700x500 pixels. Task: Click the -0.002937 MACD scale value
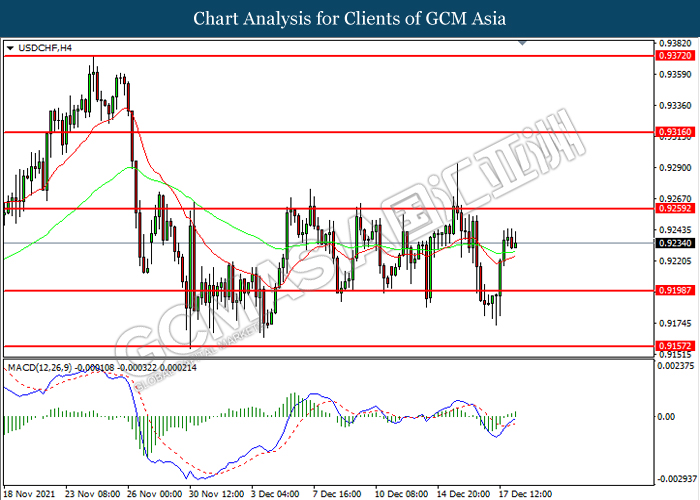(677, 479)
